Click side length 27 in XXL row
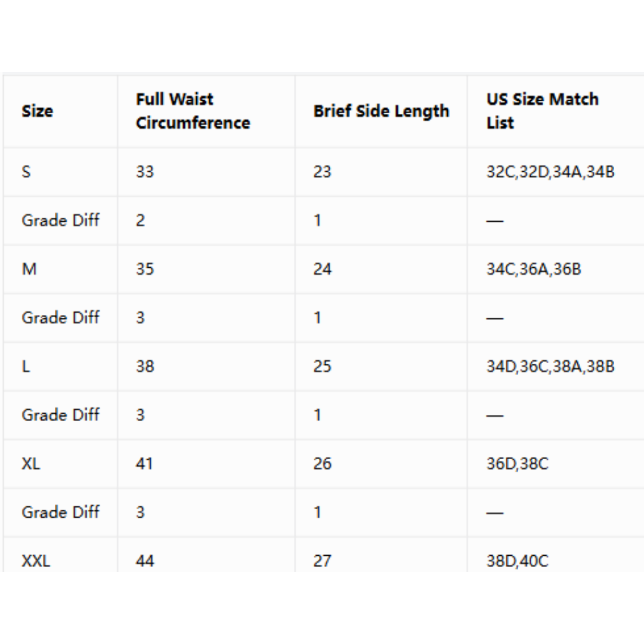Screen dimensions: 644x644 [323, 561]
